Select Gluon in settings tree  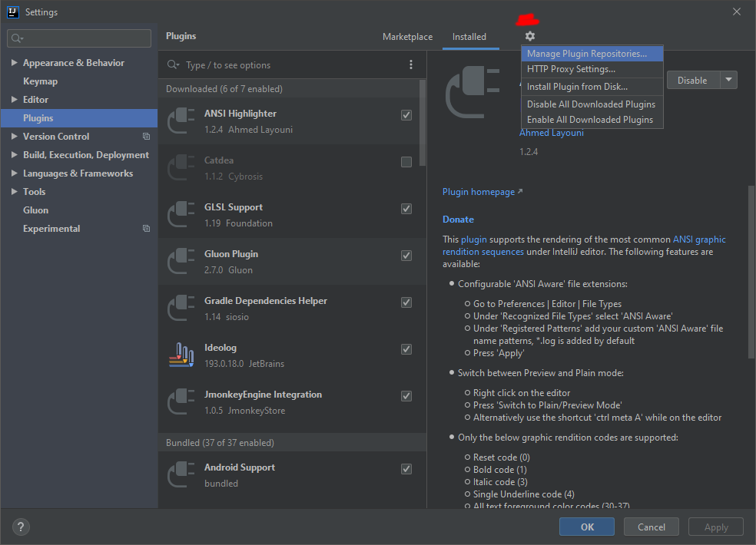(35, 210)
